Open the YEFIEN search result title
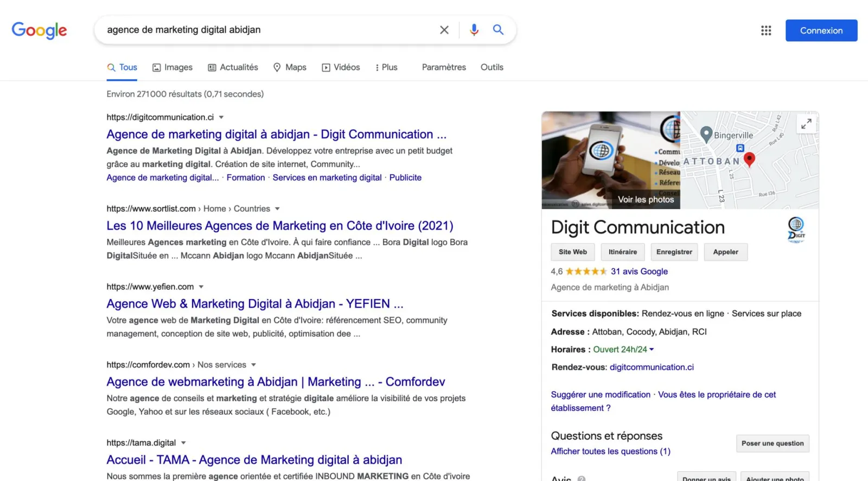 [255, 303]
